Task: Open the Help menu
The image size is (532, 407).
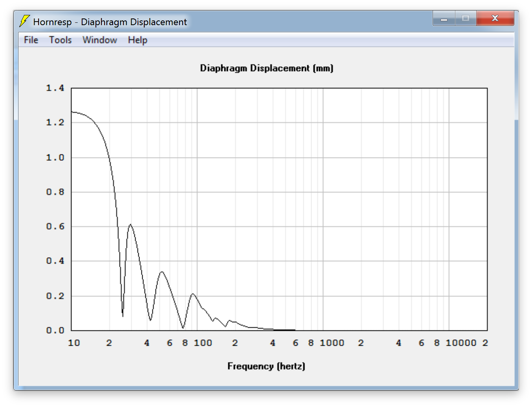Action: 138,40
